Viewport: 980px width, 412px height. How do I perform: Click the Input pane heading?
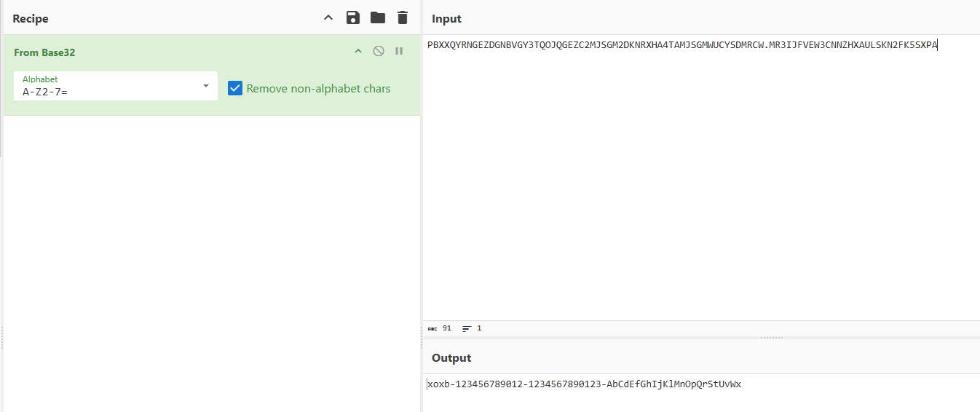[x=446, y=19]
